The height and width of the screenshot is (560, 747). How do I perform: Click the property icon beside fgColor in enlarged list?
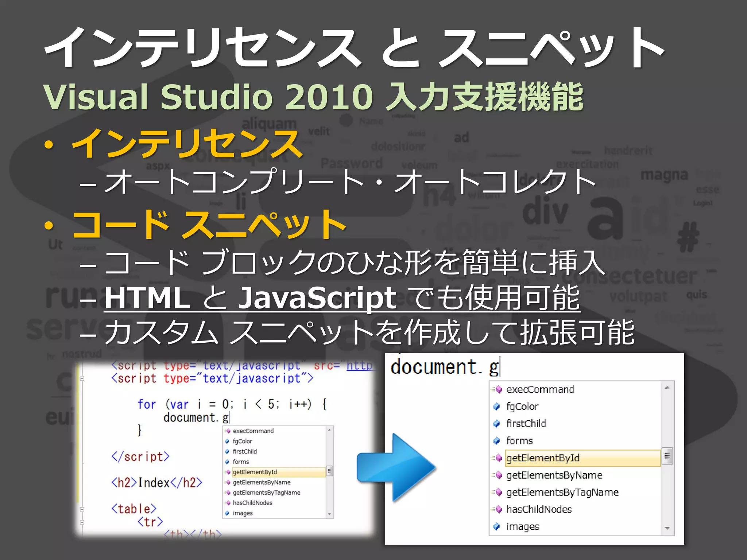coord(496,407)
